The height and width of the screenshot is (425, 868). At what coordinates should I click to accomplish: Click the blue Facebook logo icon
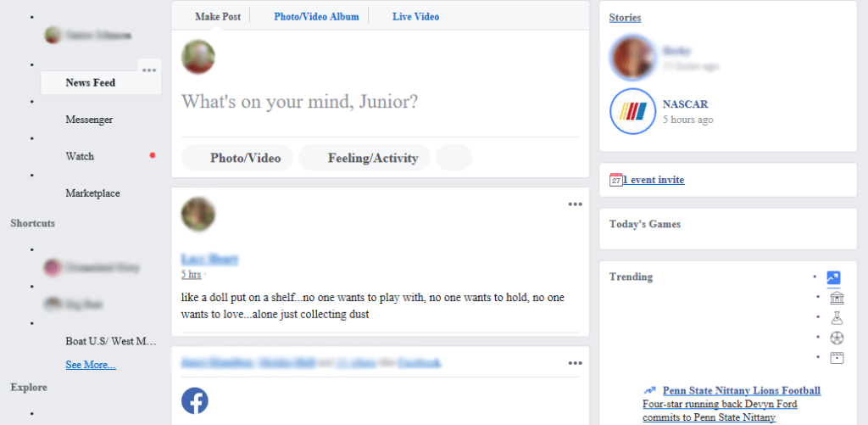pos(195,400)
